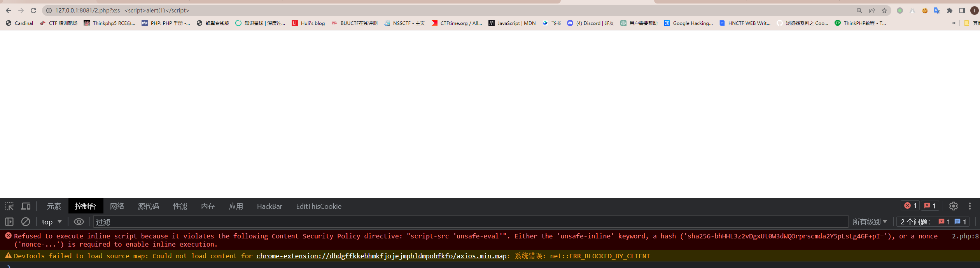Open the HackBar DevTools tab

(269, 206)
